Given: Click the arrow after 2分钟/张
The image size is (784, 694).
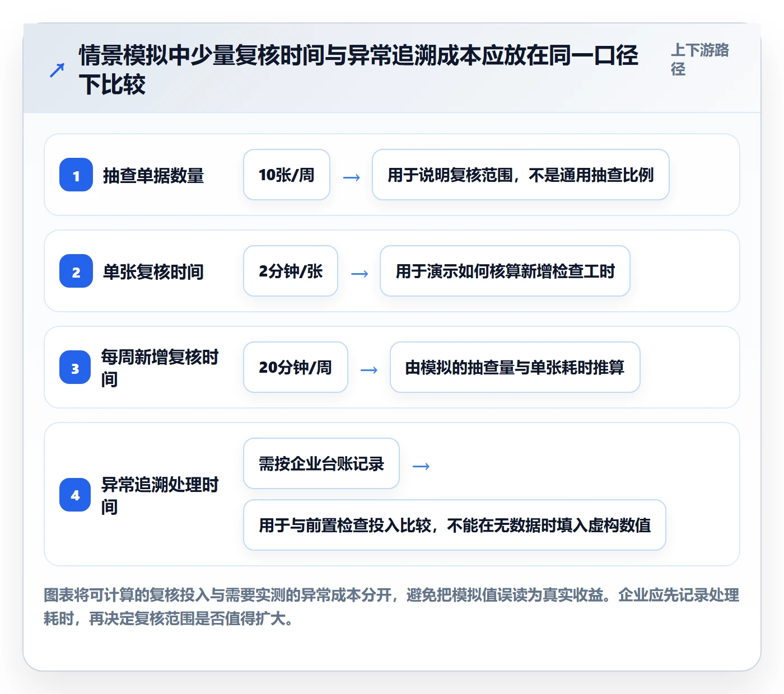Looking at the screenshot, I should [x=359, y=274].
